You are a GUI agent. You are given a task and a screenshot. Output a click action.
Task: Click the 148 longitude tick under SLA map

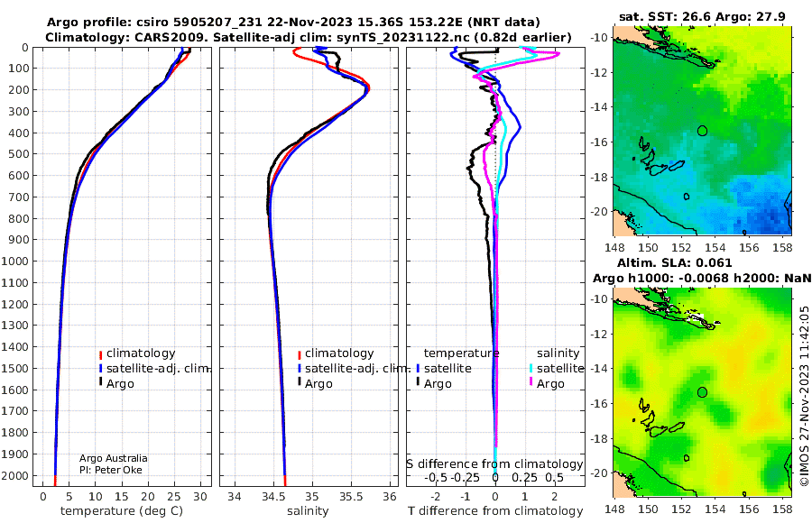[x=614, y=509]
